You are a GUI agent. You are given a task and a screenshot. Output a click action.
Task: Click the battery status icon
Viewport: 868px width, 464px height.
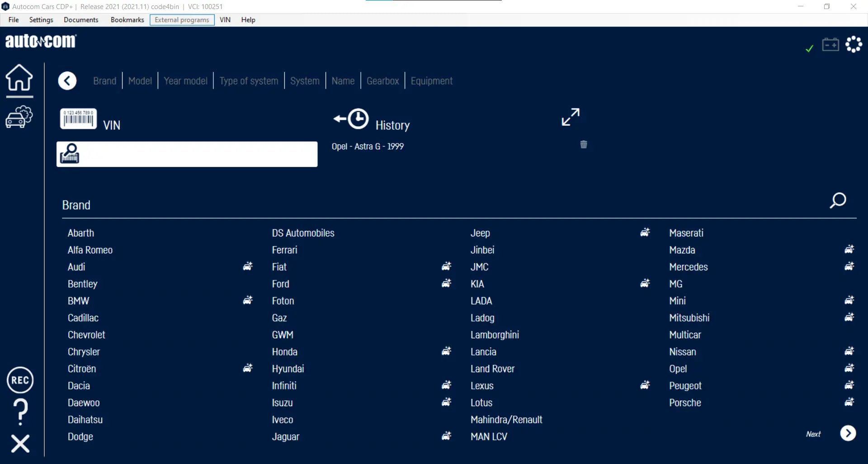[830, 45]
